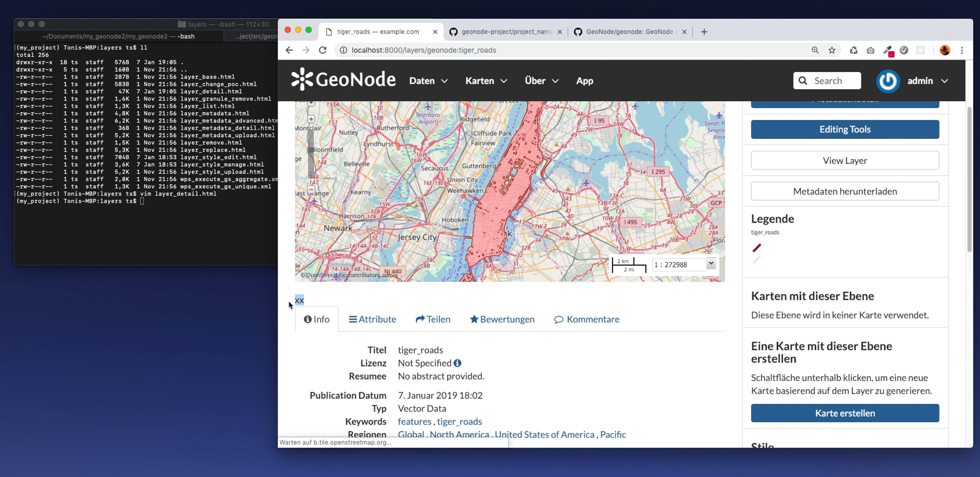Viewport: 980px width, 477px height.
Task: Click the highlighted 'xx' text below map
Action: coord(299,300)
